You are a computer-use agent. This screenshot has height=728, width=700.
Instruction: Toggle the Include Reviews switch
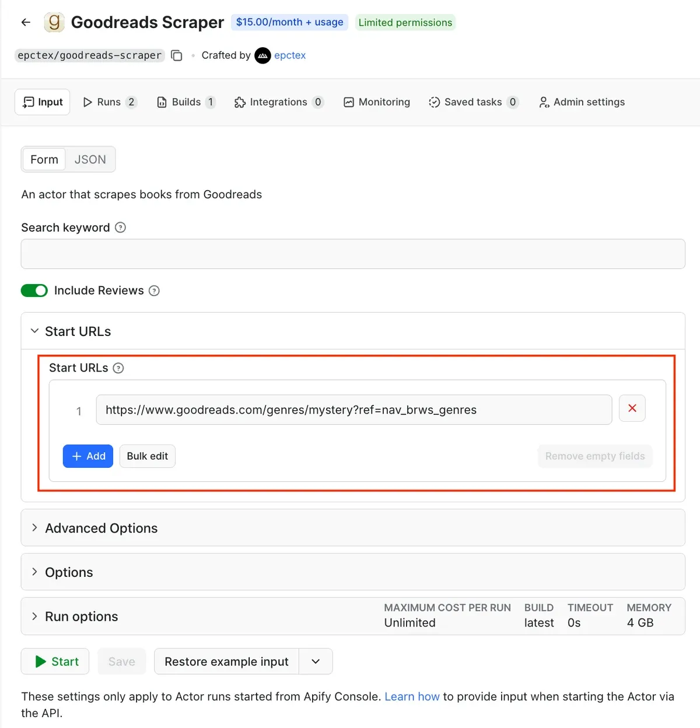[34, 290]
